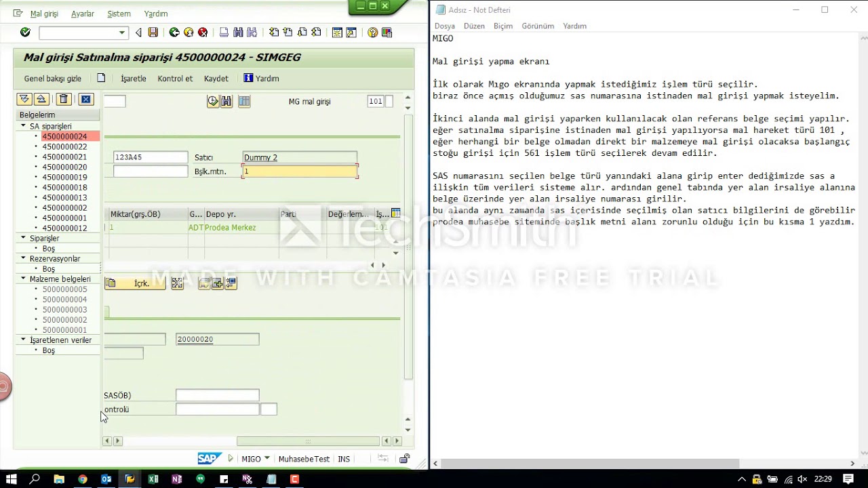Click the binoculars search icon in header
This screenshot has width=868, height=488.
[226, 101]
